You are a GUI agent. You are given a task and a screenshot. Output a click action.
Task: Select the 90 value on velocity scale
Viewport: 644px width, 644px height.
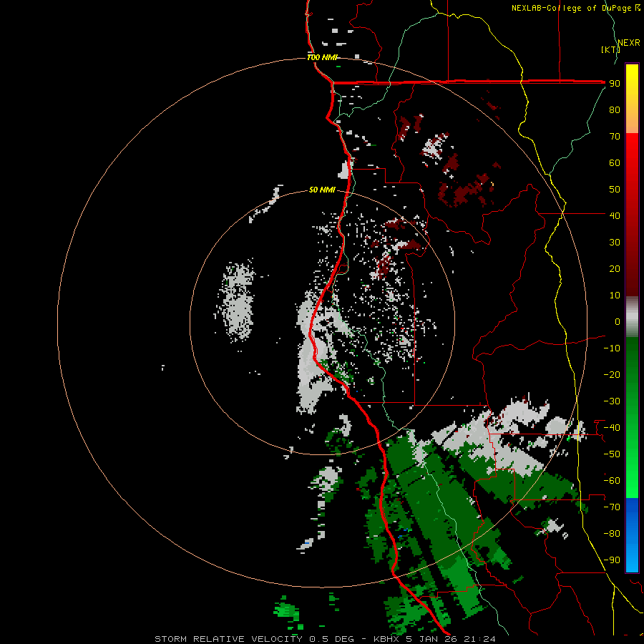click(x=615, y=84)
